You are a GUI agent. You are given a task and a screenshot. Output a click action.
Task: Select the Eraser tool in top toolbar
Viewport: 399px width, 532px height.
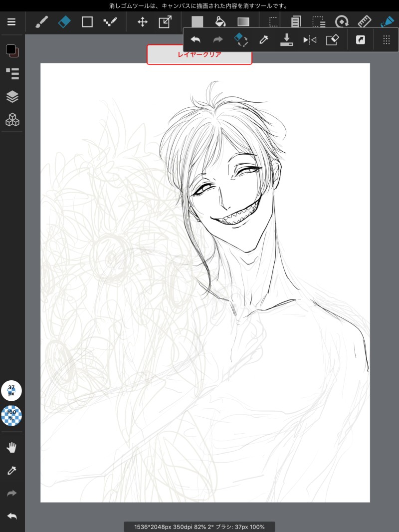tap(64, 22)
